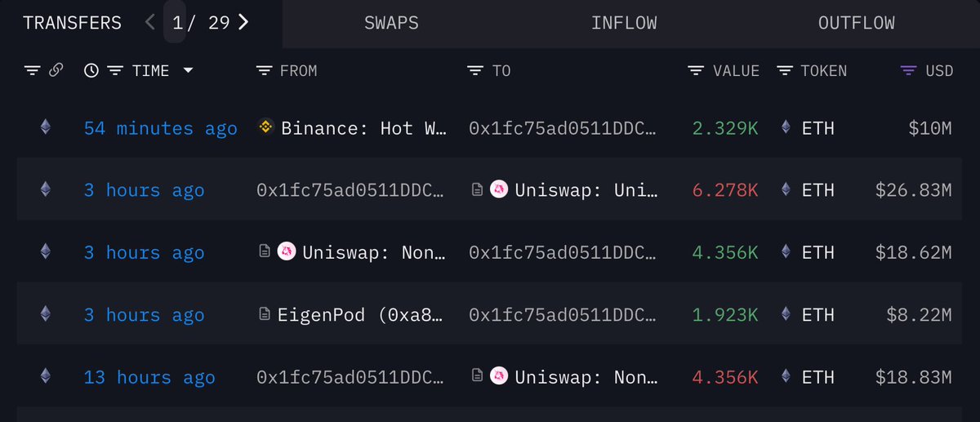The height and width of the screenshot is (422, 980).
Task: Open the TO column filter icon
Action: point(475,71)
